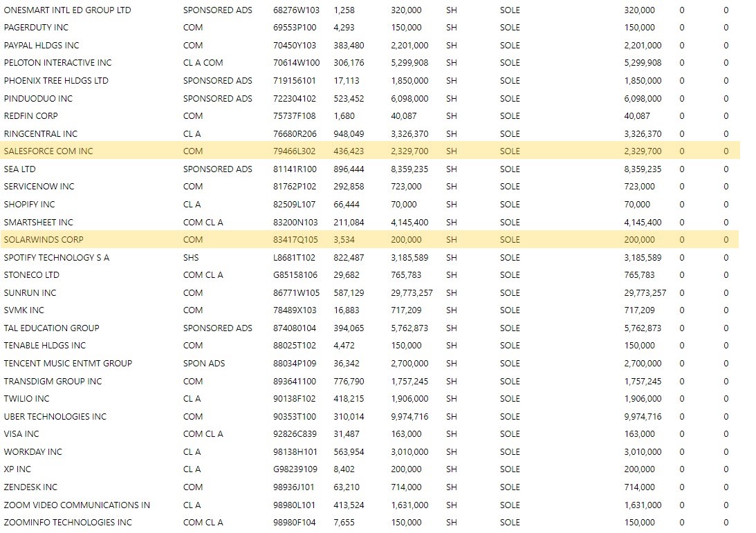
Task: Select the ONESMART INTL ED GROUP LTD name
Action: click(67, 10)
